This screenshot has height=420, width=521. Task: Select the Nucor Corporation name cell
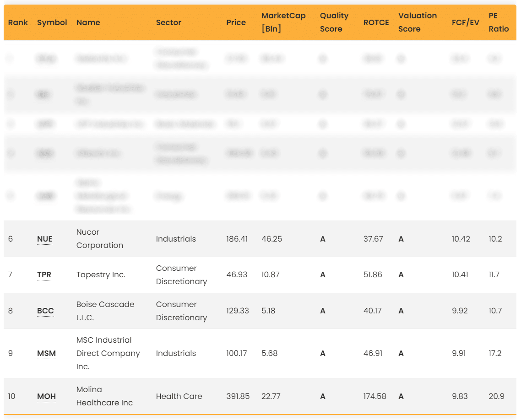click(100, 239)
